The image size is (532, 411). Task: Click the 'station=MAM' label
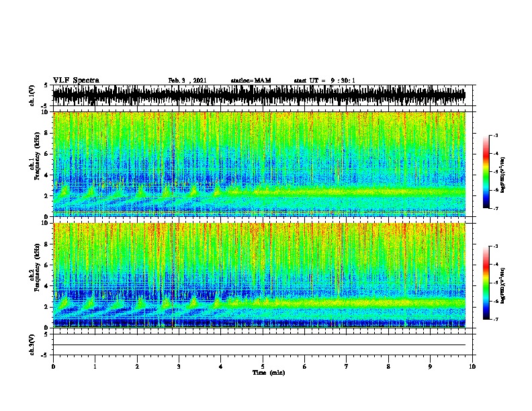pos(251,81)
